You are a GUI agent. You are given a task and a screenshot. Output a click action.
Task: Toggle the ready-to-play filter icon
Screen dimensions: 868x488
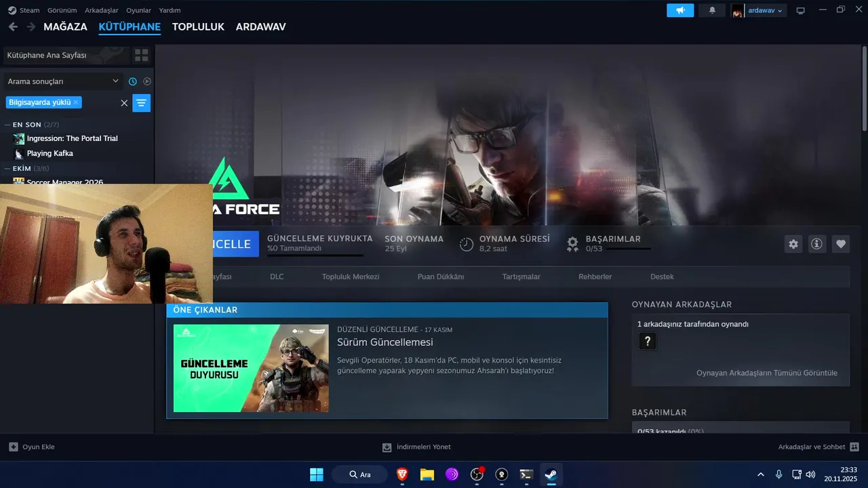pyautogui.click(x=147, y=81)
